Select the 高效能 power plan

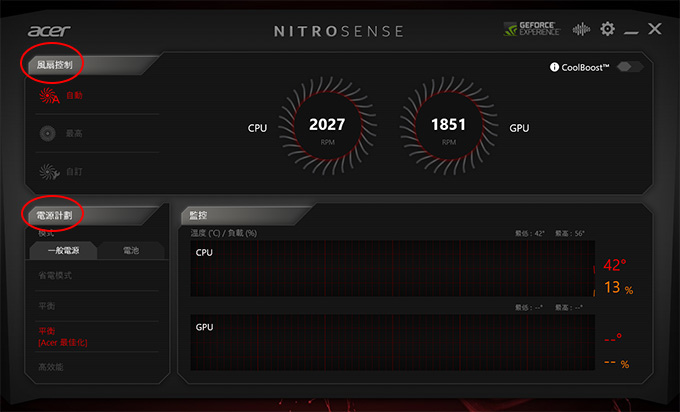[x=51, y=367]
